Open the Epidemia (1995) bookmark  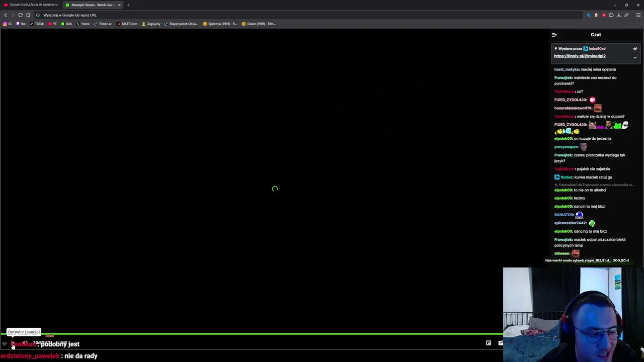coord(220,24)
